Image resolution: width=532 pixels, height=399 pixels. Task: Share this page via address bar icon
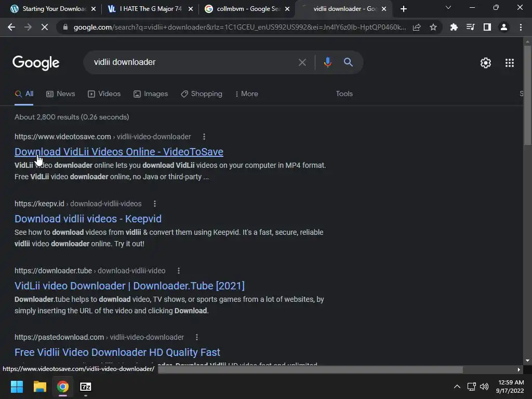[417, 27]
